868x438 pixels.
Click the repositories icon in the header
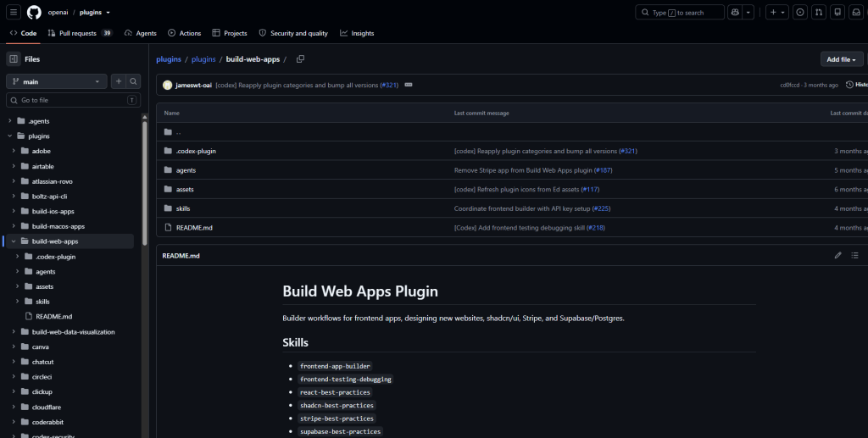pos(837,12)
